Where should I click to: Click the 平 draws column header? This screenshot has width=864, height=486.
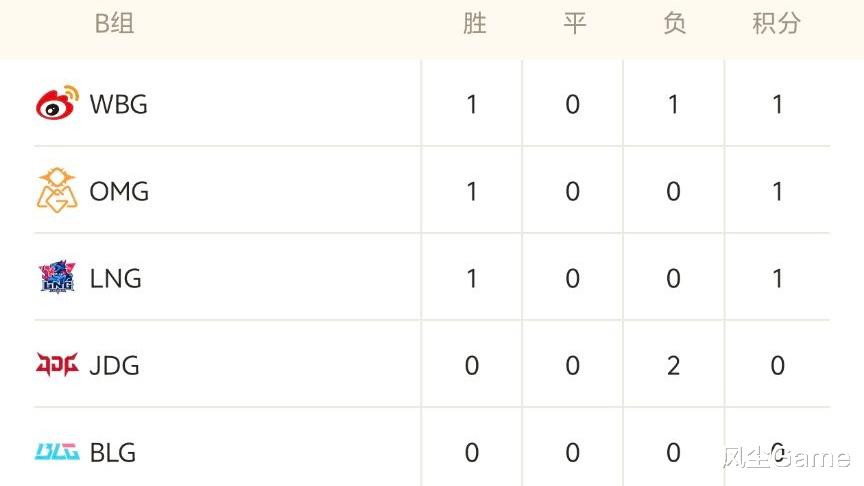(x=574, y=24)
